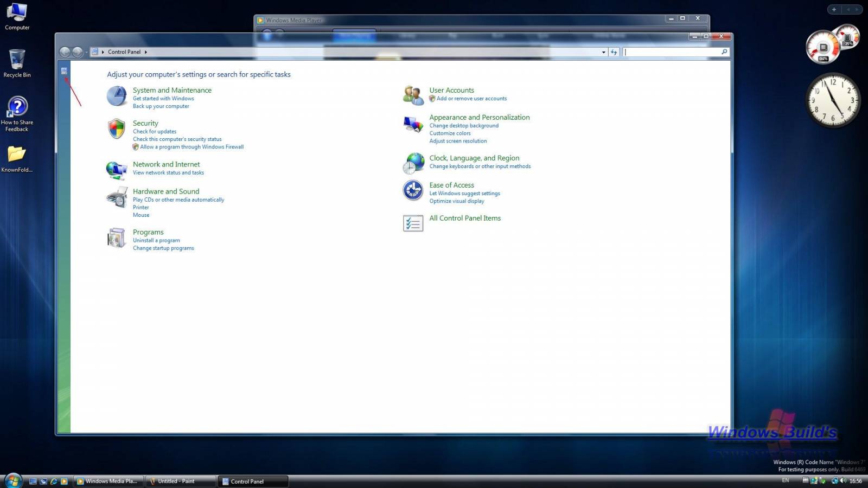Click Show Desktop in Quick Launch
This screenshot has width=868, height=488.
[33, 481]
